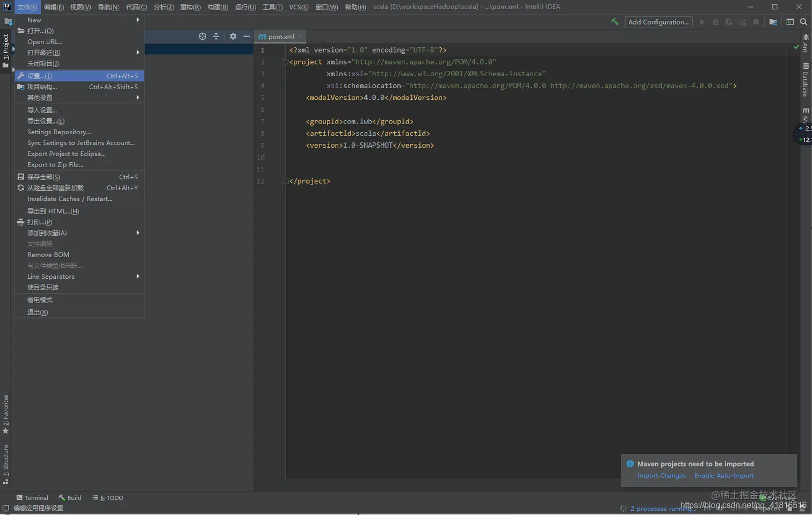Expand the 添加到收藏(A) submenu
The image size is (812, 515).
[x=79, y=233]
